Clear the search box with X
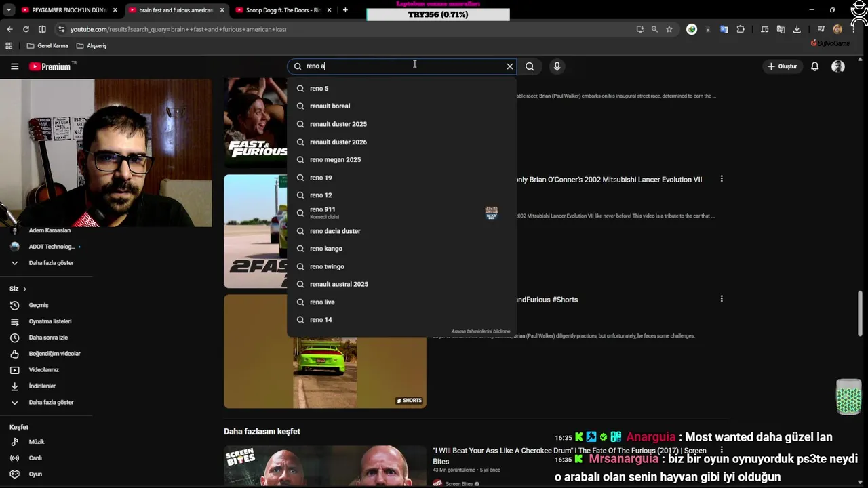The width and height of the screenshot is (868, 488). point(510,66)
